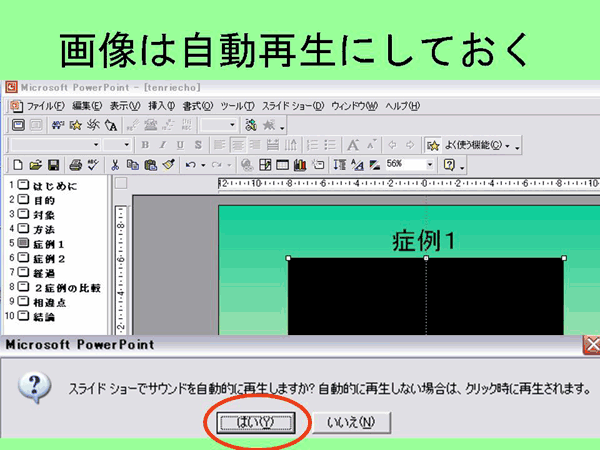Click the Undo arrow icon
Viewport: 600px width, 450px height.
(x=189, y=165)
